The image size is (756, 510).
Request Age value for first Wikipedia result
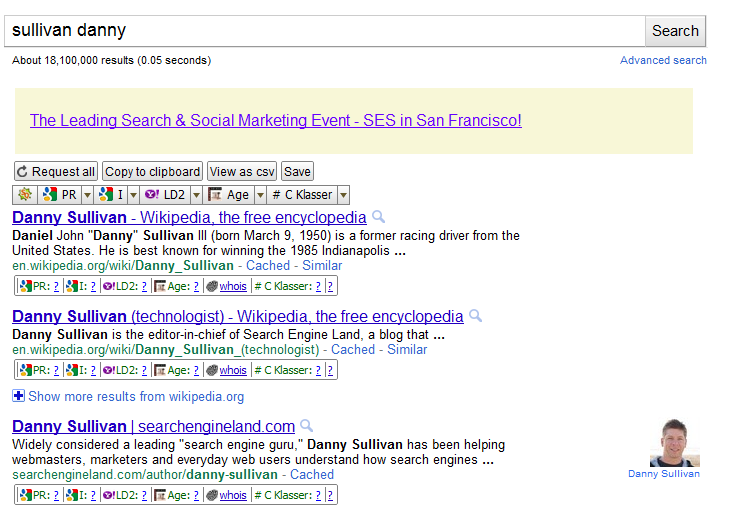[196, 286]
